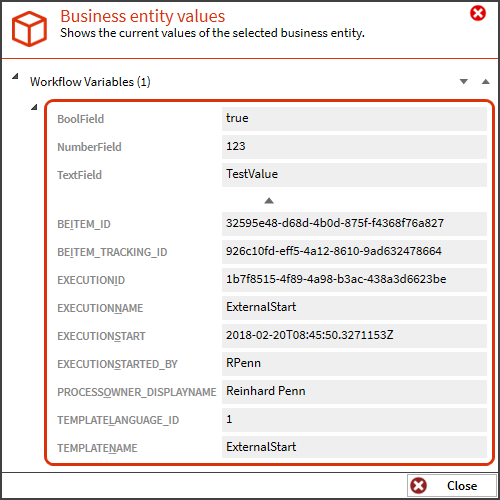Click the EXECUTIONSTARTED_BY label
This screenshot has width=500, height=500.
tap(117, 364)
